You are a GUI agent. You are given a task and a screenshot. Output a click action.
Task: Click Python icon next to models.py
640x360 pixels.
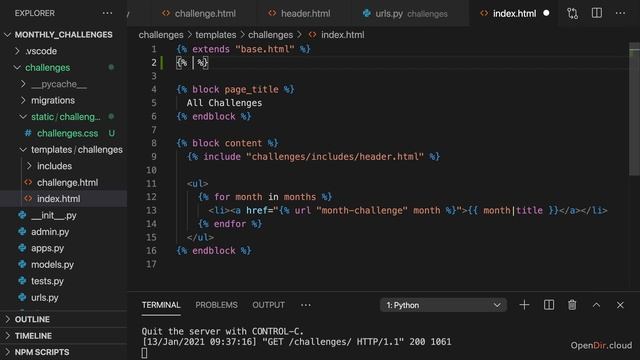pos(22,264)
